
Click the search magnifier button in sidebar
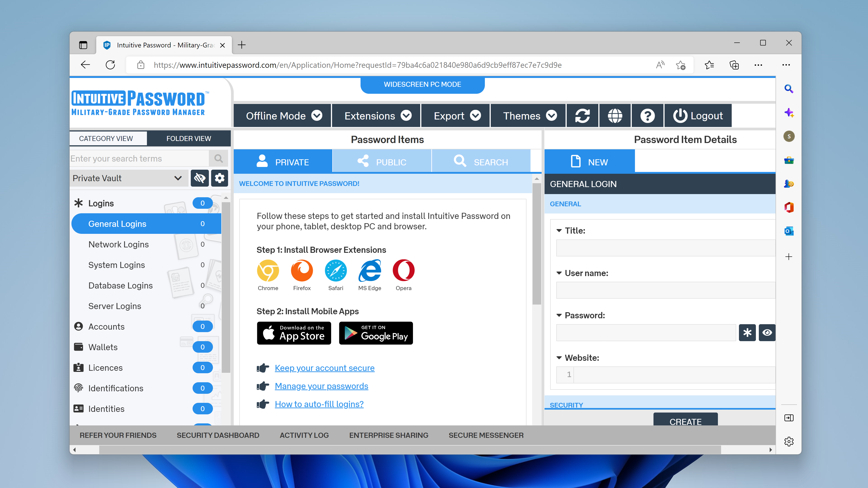[218, 158]
